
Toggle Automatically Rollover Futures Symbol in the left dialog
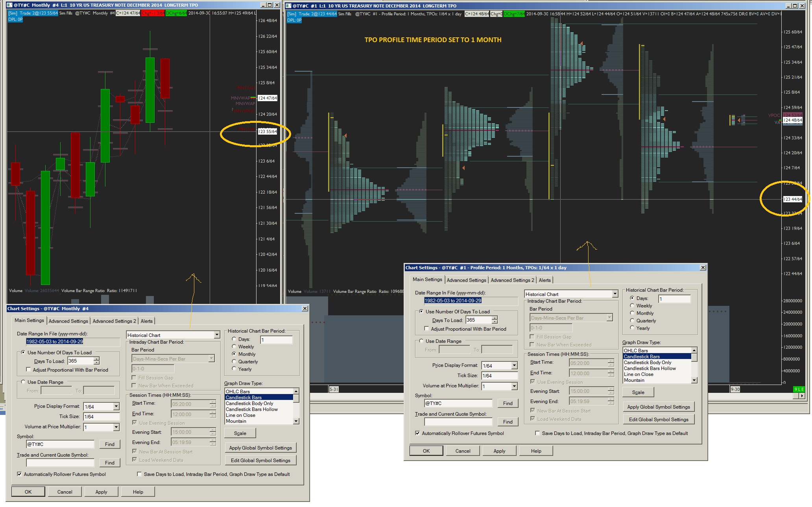point(19,474)
